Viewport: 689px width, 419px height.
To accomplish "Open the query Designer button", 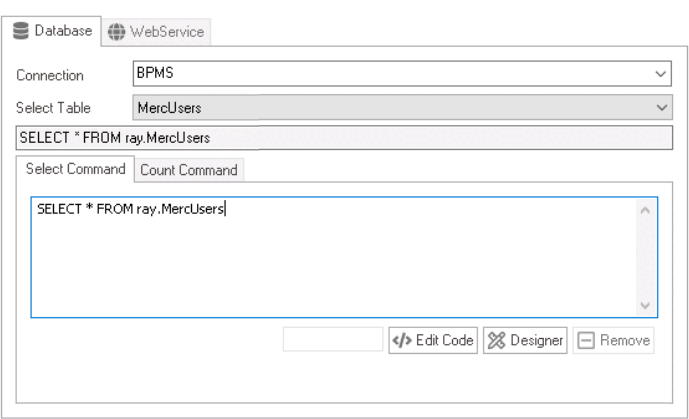I will [x=525, y=340].
